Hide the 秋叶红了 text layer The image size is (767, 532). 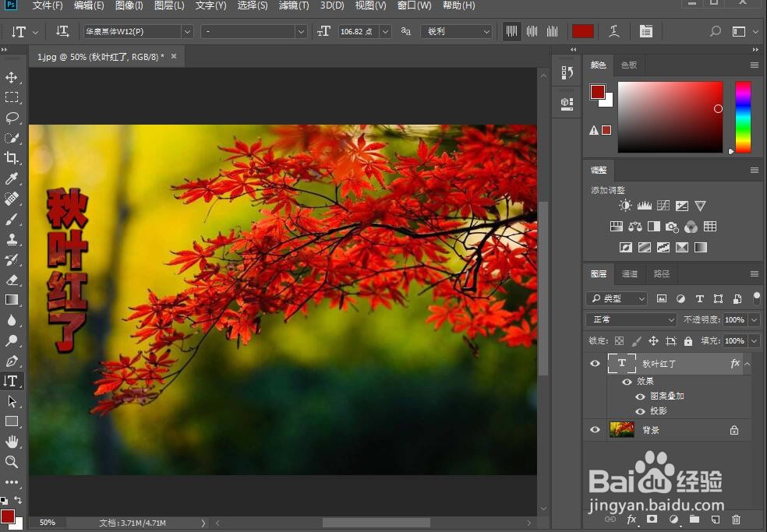pyautogui.click(x=595, y=363)
